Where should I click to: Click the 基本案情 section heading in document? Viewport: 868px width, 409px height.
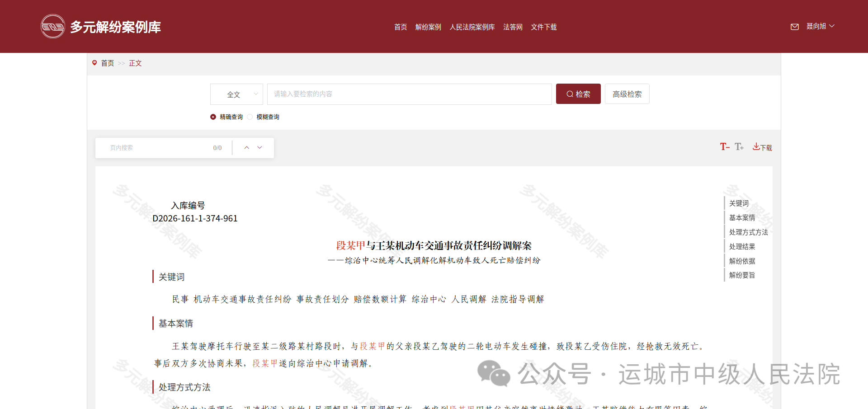coord(176,324)
